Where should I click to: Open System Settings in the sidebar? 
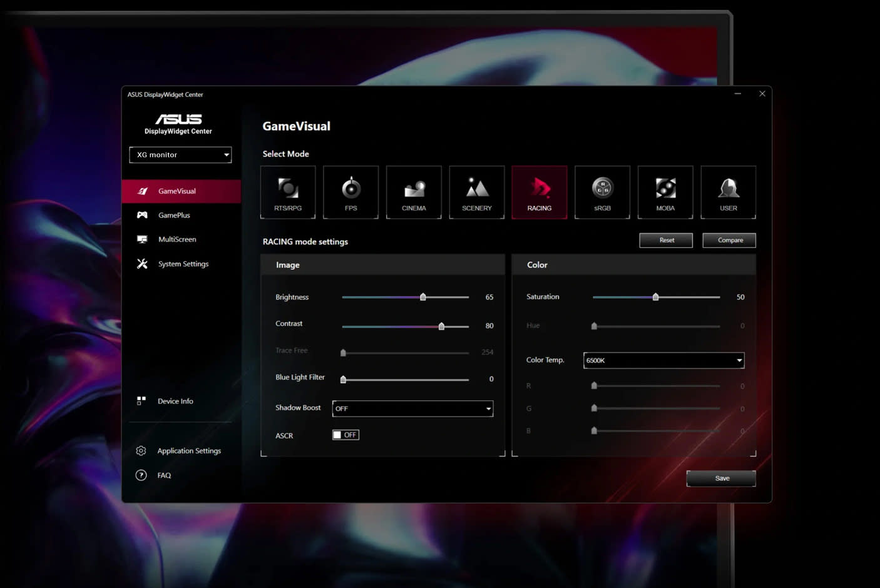(183, 263)
